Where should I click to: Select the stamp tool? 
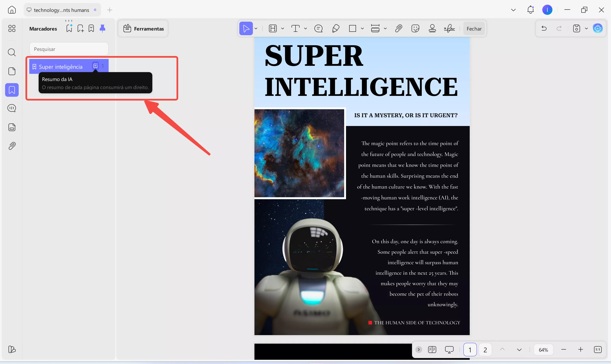click(x=432, y=29)
